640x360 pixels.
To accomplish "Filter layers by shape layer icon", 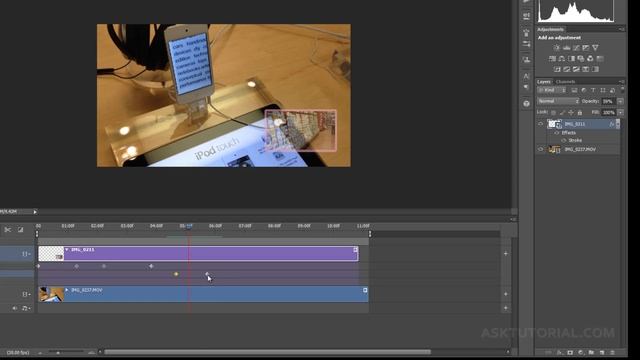I will tap(603, 90).
